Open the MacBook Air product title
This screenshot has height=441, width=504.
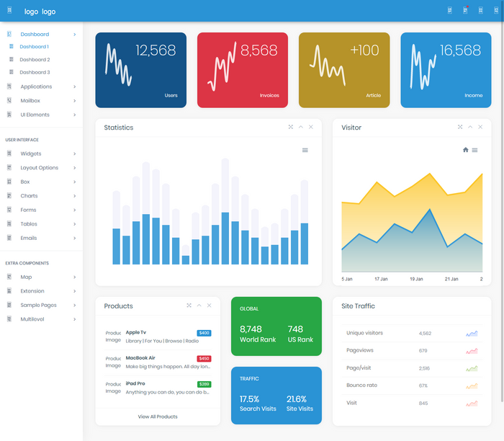140,357
